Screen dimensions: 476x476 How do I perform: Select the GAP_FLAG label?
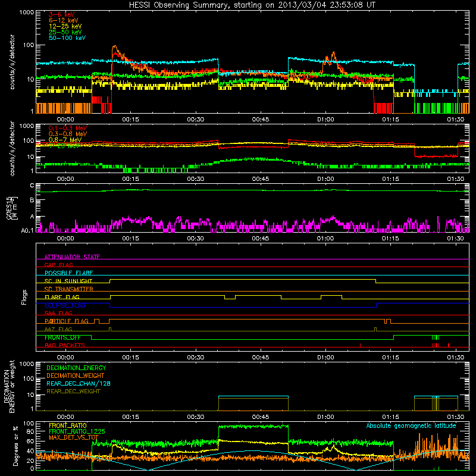pos(58,265)
